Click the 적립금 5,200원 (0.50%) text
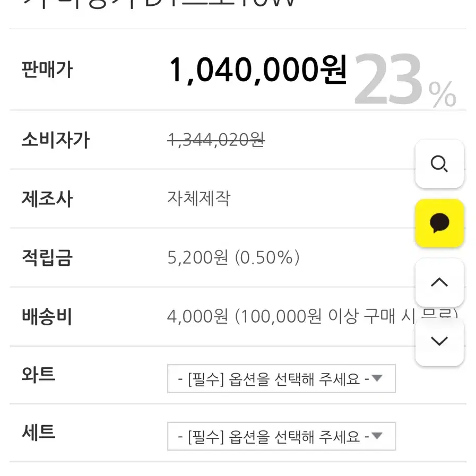 (233, 257)
